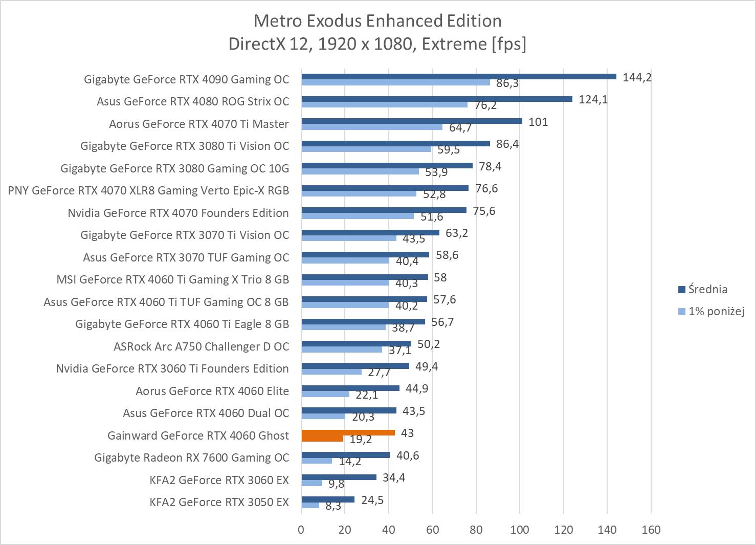Click the light blue 1% poniżej legend swatch
Screen dimensions: 756x545
681,311
